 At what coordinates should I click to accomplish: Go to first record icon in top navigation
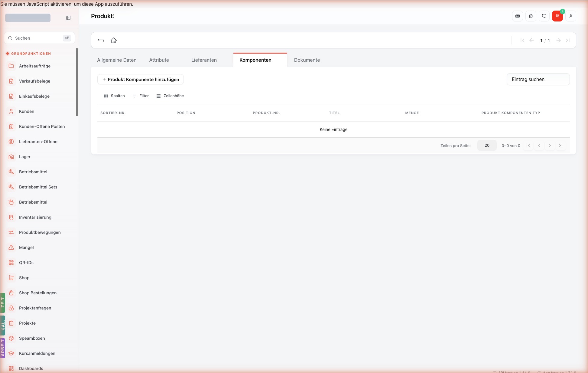coord(522,40)
